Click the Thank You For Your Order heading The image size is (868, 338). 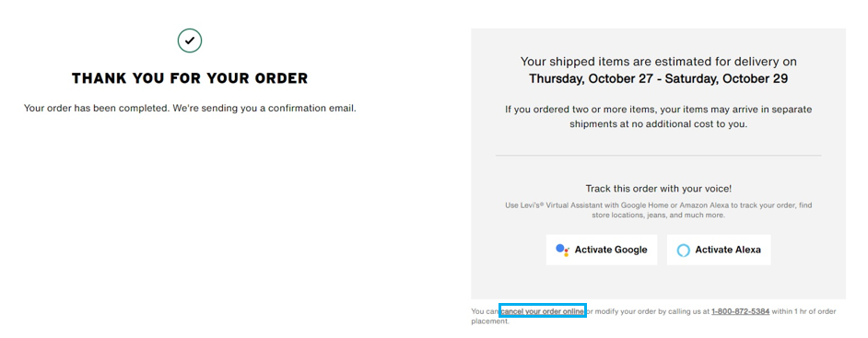coord(189,78)
